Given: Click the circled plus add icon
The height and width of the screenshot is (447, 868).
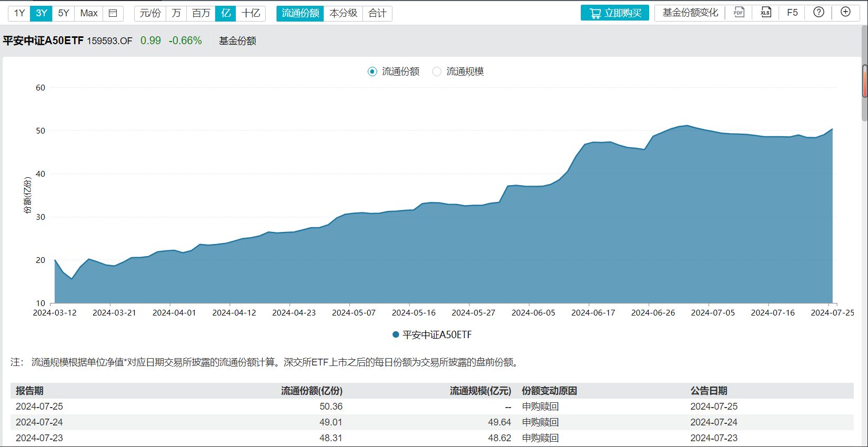Looking at the screenshot, I should pyautogui.click(x=845, y=12).
